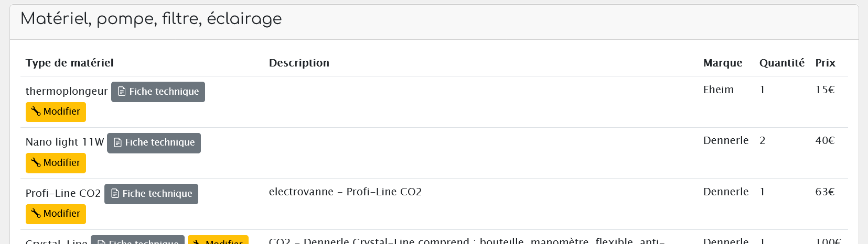The image size is (868, 244).
Task: Click the wrench icon to modify Nano light 11W
Action: pos(36,162)
